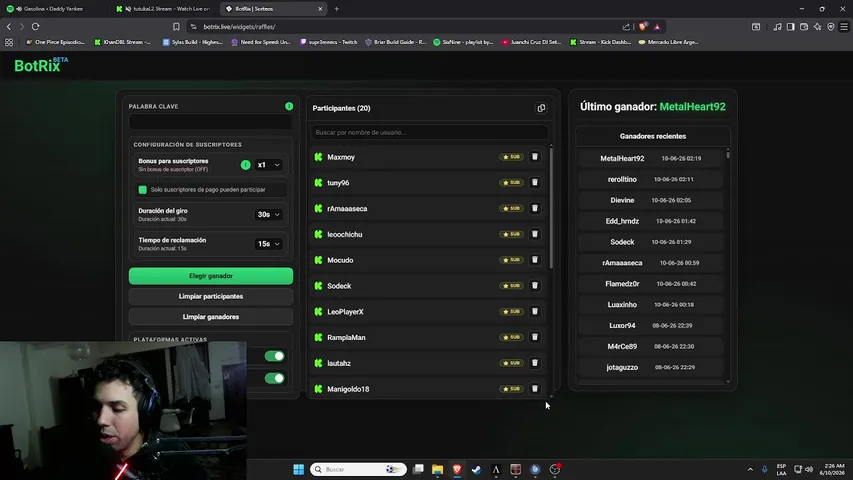Select recent winner Flamedz0r entry

(650, 284)
